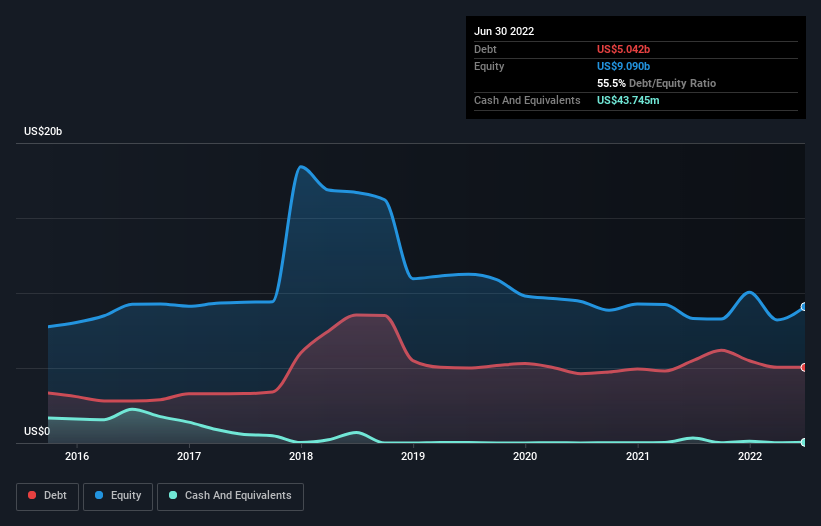821x526 pixels.
Task: Click the 2019 x-axis label
Action: pyautogui.click(x=413, y=456)
